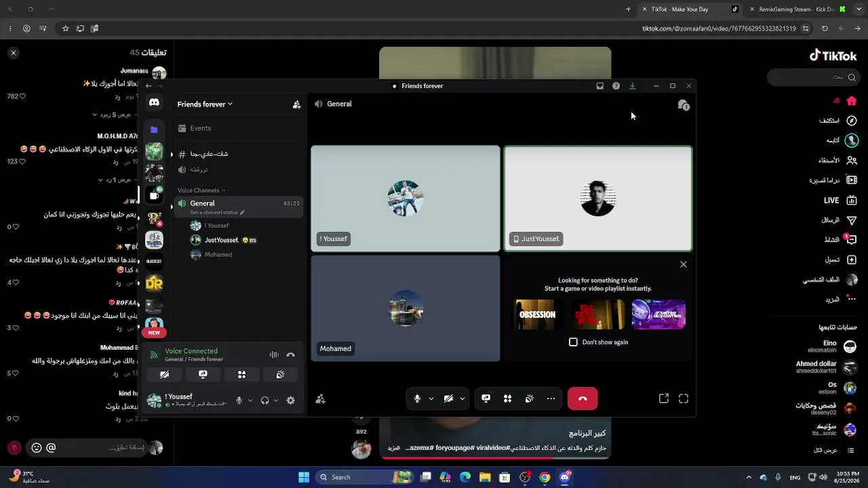Open microphone options arrow in call bar
Image resolution: width=868 pixels, height=488 pixels.
(x=431, y=399)
